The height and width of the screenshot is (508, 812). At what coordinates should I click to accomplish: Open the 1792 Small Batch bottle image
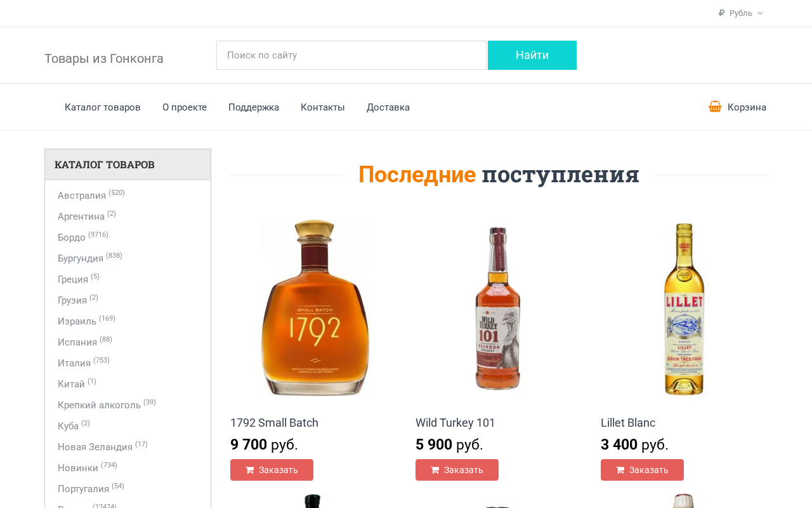[315, 308]
